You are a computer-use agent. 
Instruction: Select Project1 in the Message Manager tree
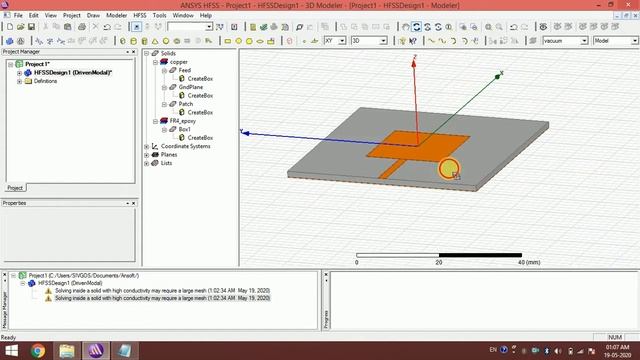coord(84,276)
